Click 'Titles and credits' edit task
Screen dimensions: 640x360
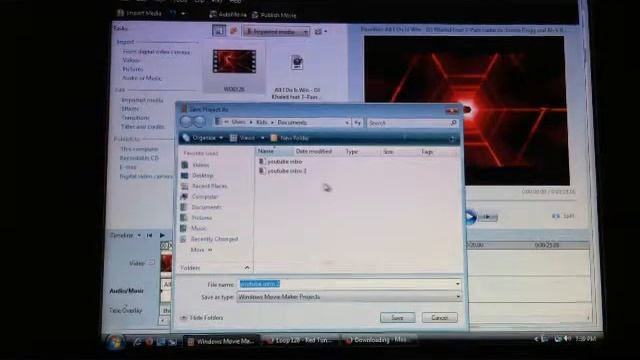(x=143, y=127)
